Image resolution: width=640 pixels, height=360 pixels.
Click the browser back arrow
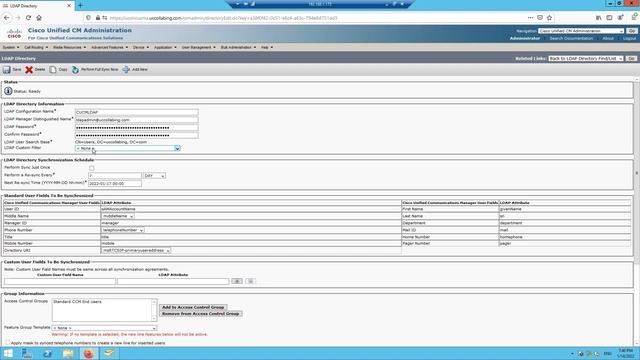click(7, 18)
